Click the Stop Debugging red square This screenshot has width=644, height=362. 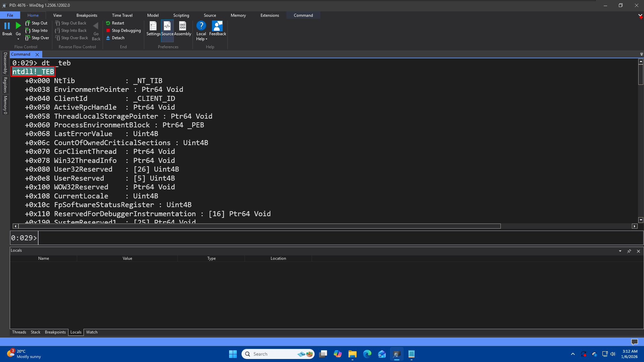108,31
